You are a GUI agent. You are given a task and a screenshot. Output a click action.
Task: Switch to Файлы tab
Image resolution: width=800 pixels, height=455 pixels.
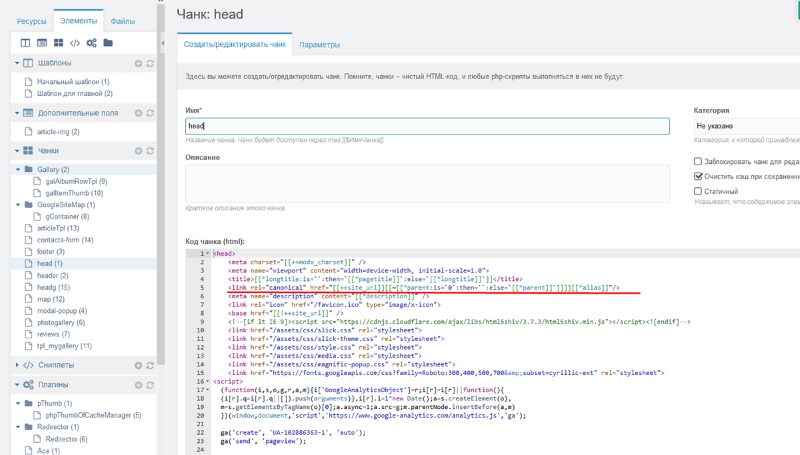(x=122, y=21)
